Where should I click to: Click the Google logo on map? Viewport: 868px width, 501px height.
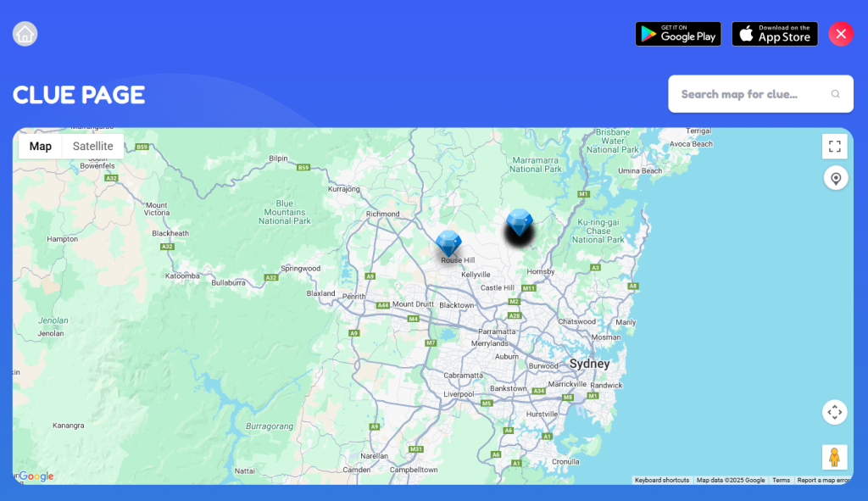36,476
